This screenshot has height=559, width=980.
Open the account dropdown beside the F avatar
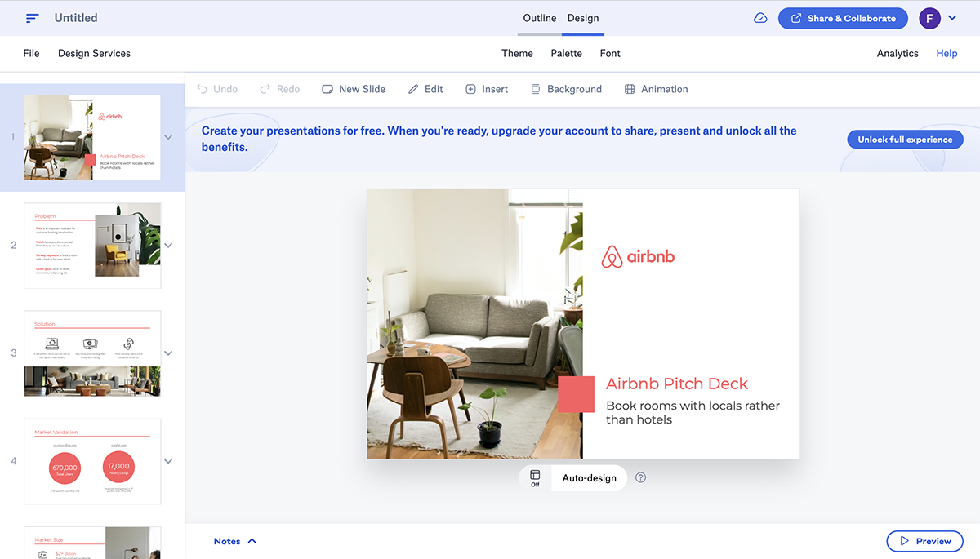click(x=952, y=17)
